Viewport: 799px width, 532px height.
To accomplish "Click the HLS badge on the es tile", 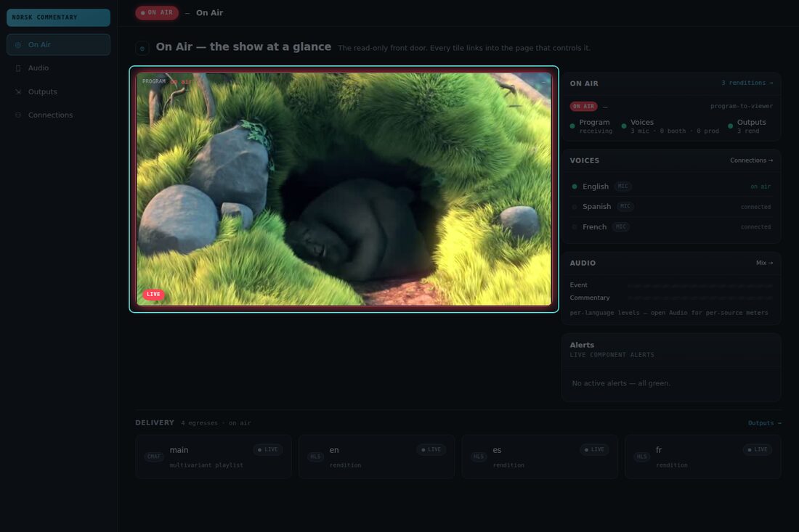I will click(x=479, y=457).
